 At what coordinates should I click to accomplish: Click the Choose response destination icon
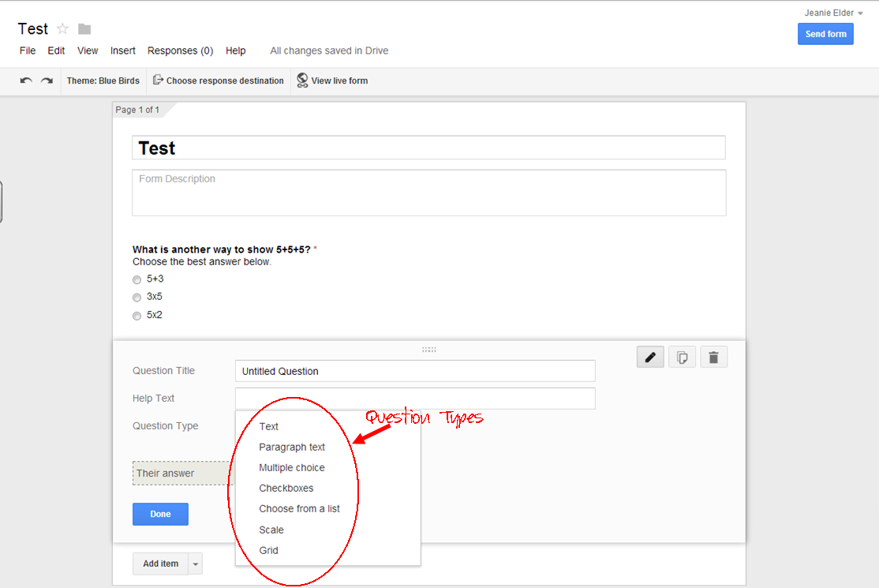point(158,81)
